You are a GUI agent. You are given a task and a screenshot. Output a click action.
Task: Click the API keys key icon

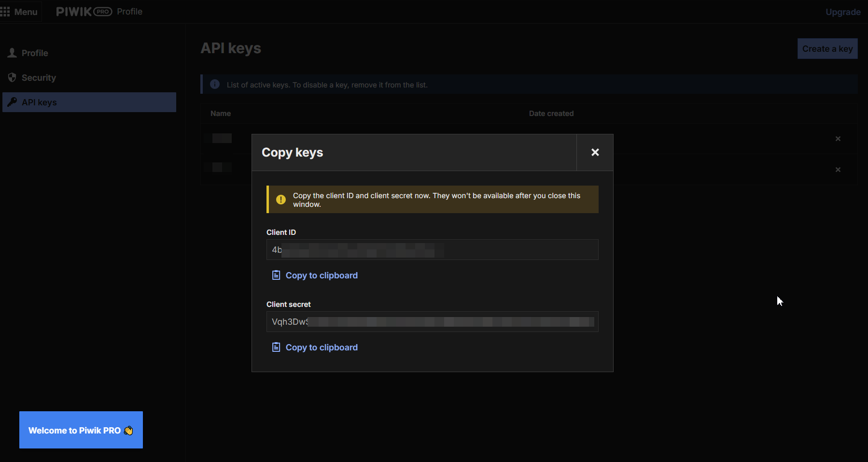point(12,102)
